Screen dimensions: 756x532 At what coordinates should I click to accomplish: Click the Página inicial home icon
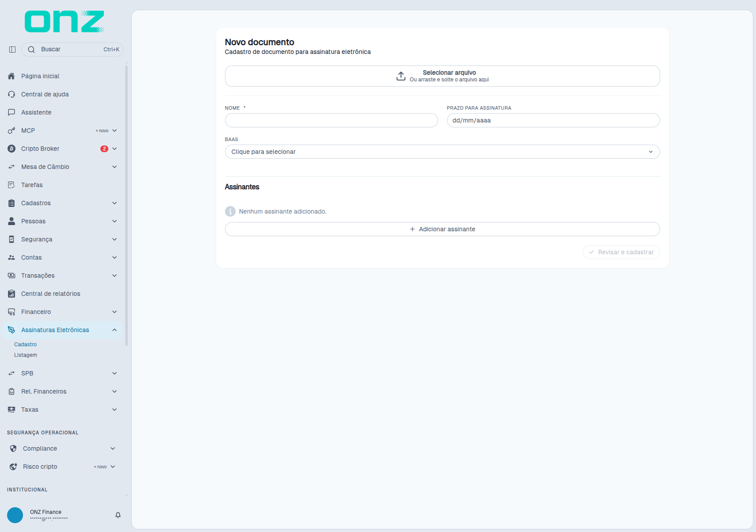click(x=11, y=76)
